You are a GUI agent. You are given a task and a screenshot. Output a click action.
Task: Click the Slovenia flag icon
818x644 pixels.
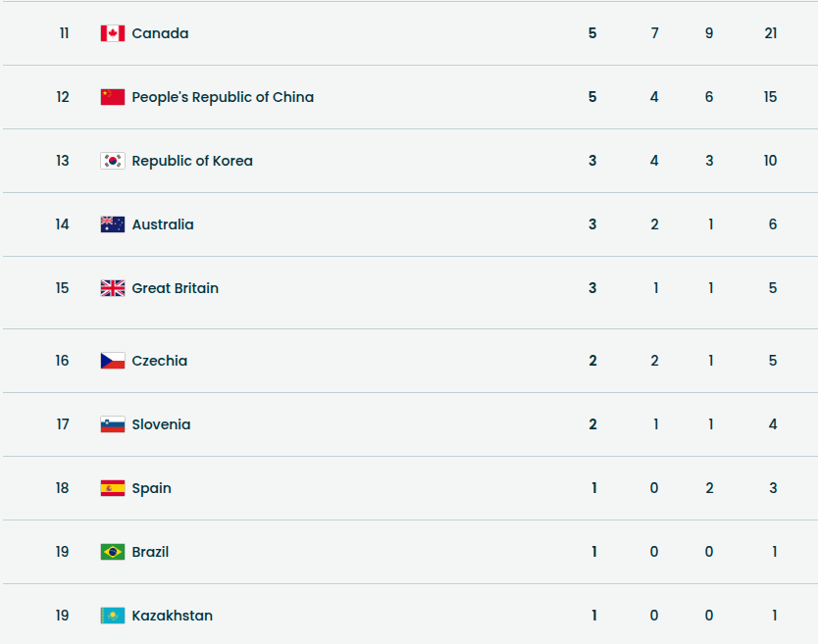113,424
